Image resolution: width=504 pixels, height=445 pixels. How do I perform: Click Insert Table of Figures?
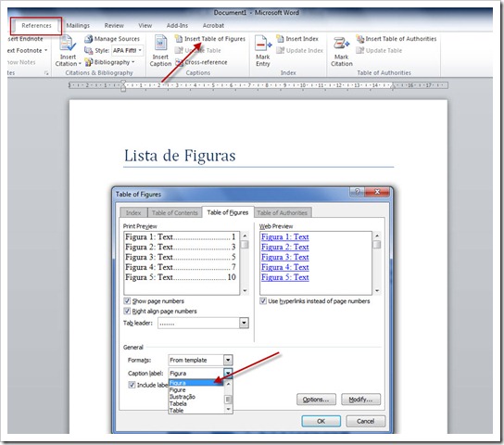[x=210, y=39]
